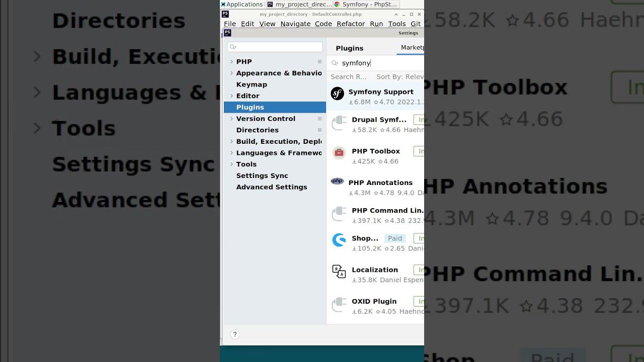
Task: Expand Appearance & Behavior settings node
Action: tap(231, 73)
